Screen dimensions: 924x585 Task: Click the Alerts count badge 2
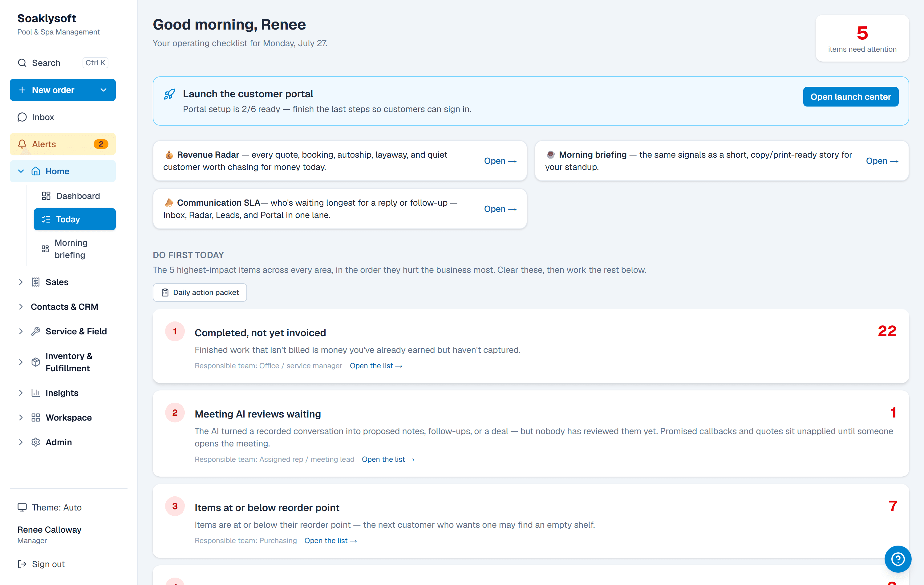101,144
